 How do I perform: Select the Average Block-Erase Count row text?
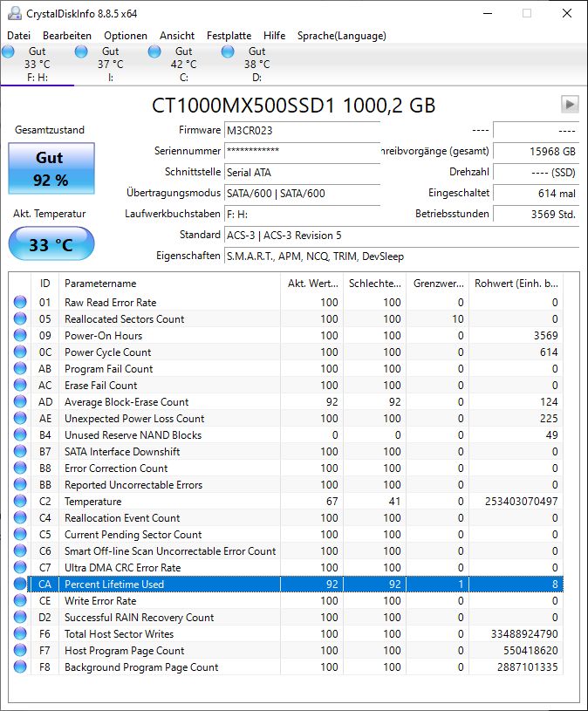tap(126, 402)
